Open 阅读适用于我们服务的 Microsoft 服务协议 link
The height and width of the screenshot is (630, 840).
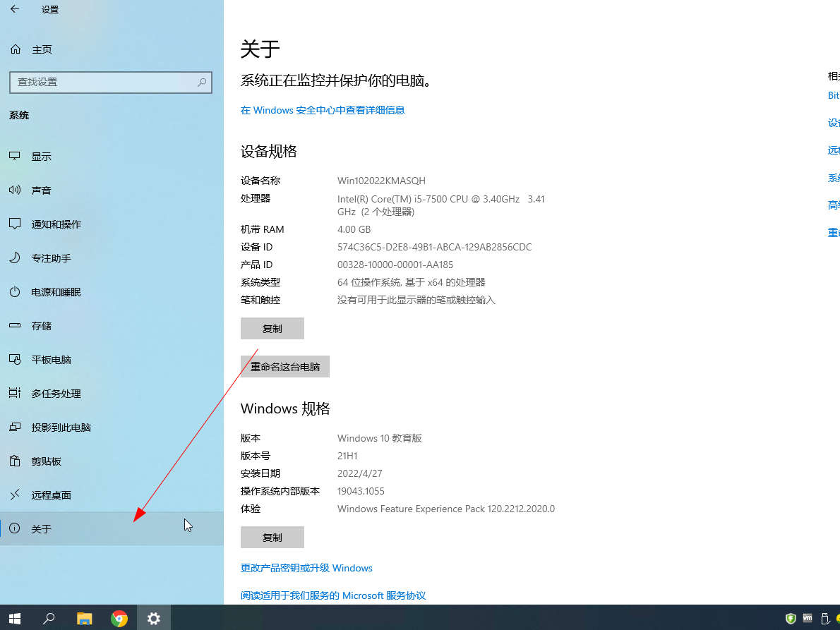pos(333,595)
